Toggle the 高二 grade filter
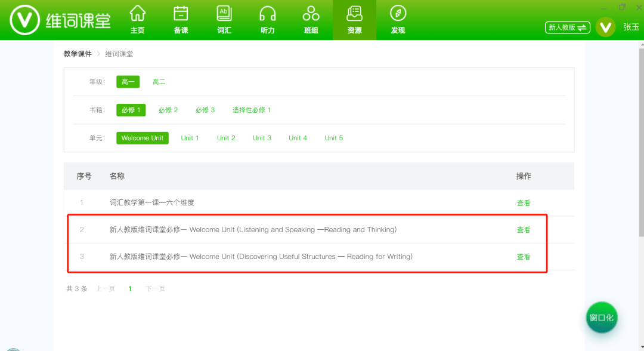The width and height of the screenshot is (644, 351). pyautogui.click(x=159, y=81)
